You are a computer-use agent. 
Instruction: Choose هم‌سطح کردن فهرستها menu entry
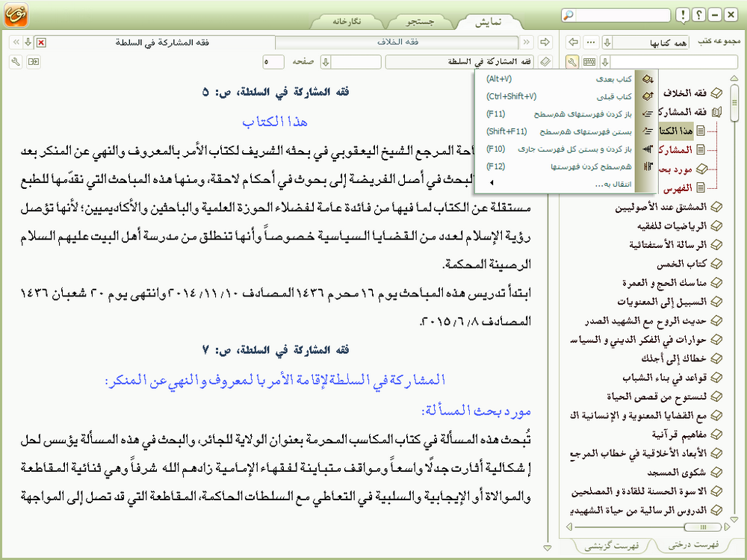pos(558,167)
